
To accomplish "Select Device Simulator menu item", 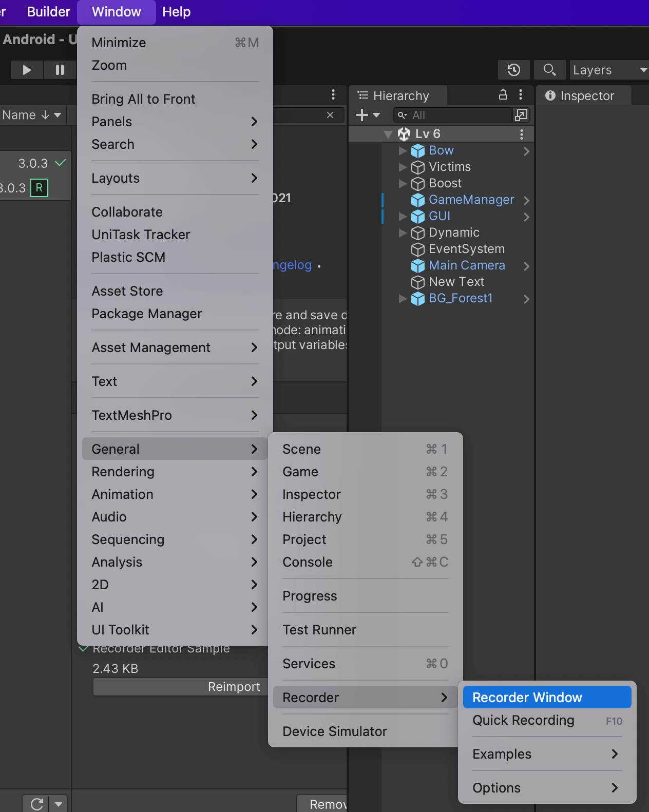I will coord(365,731).
